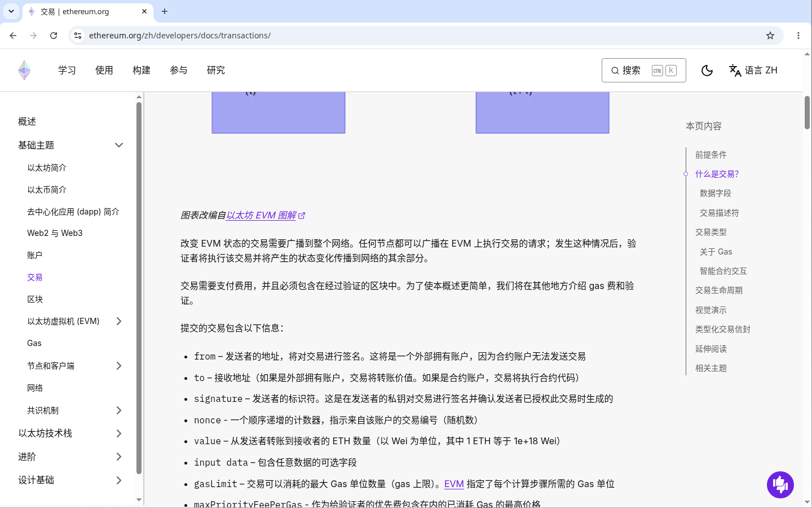This screenshot has height=508, width=812.
Task: Open 账户 in the sidebar
Action: click(35, 255)
